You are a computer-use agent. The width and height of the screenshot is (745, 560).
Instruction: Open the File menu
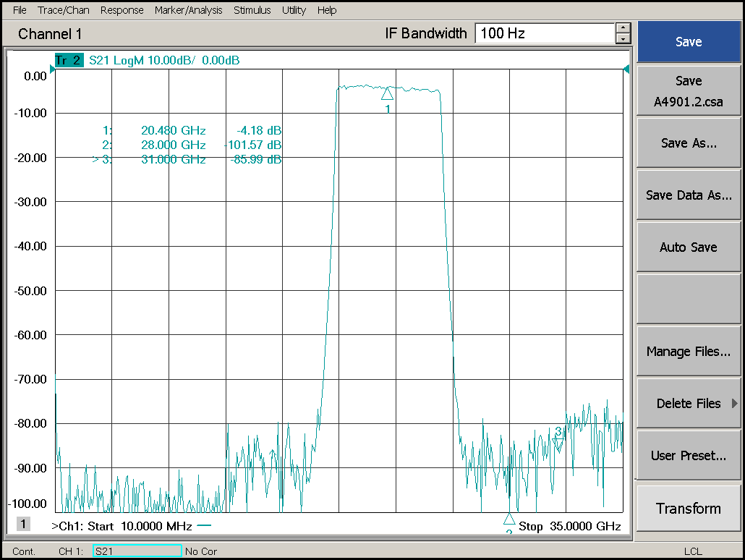(x=20, y=10)
